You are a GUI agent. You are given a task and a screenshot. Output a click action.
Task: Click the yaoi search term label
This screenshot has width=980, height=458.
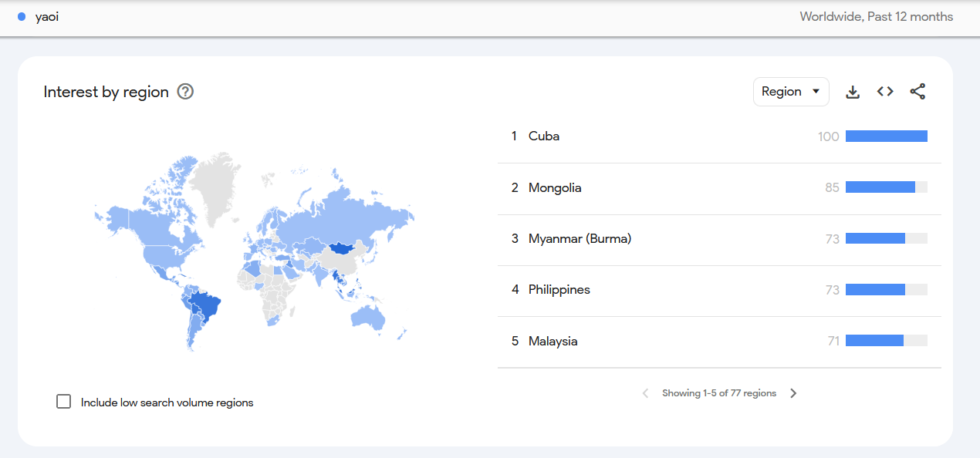[47, 16]
